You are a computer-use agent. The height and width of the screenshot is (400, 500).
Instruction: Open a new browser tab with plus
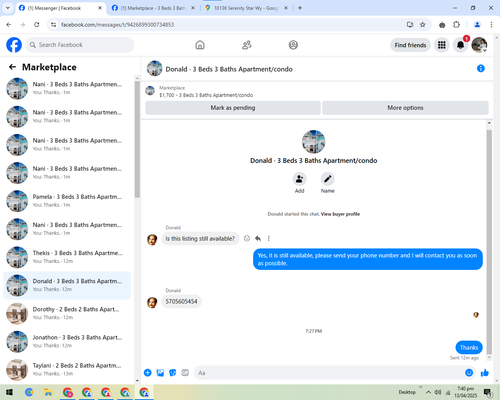click(x=300, y=8)
